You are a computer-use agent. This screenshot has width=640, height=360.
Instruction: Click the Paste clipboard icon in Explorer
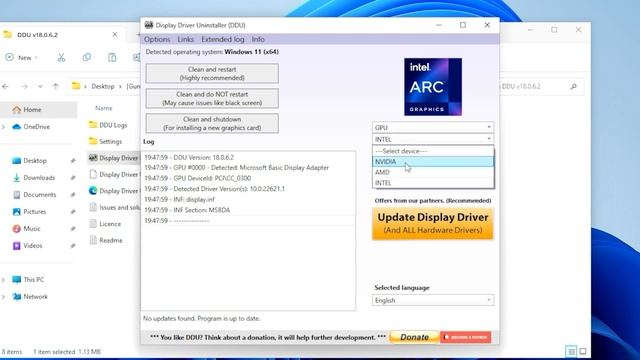(112, 58)
